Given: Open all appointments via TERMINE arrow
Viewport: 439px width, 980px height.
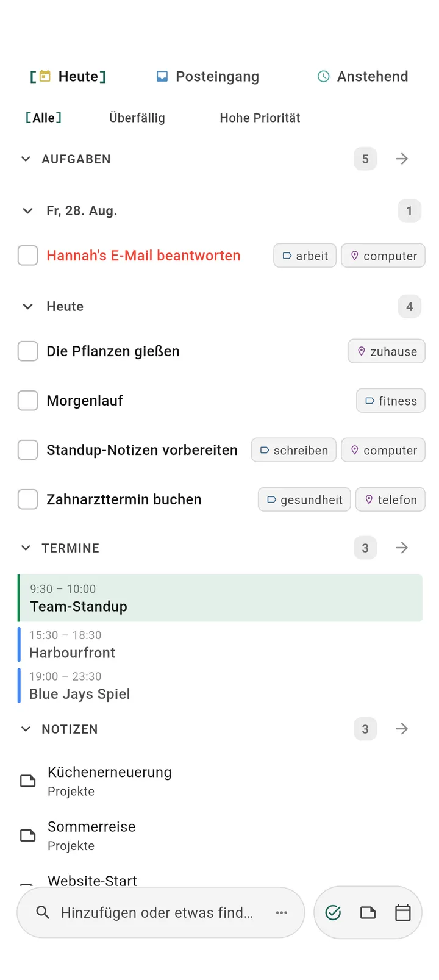Looking at the screenshot, I should [x=402, y=548].
